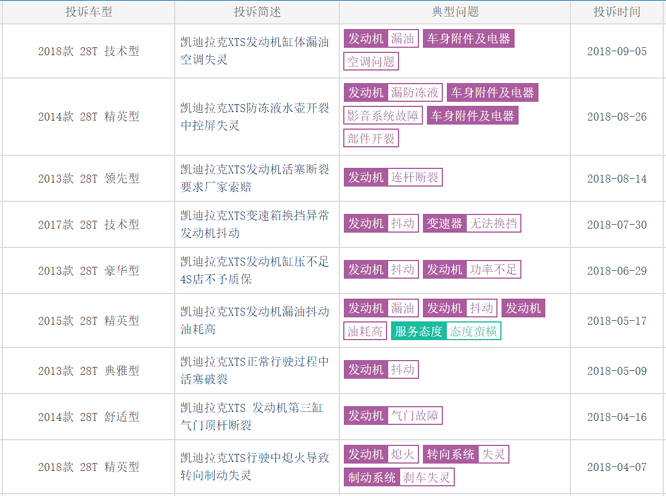
Task: Click date 2018-07-30
Action: tap(617, 224)
